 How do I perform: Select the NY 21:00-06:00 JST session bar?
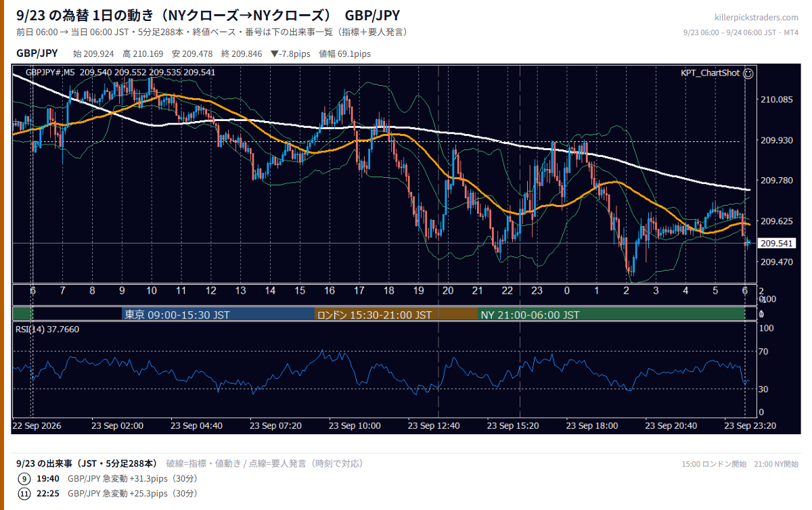[612, 315]
